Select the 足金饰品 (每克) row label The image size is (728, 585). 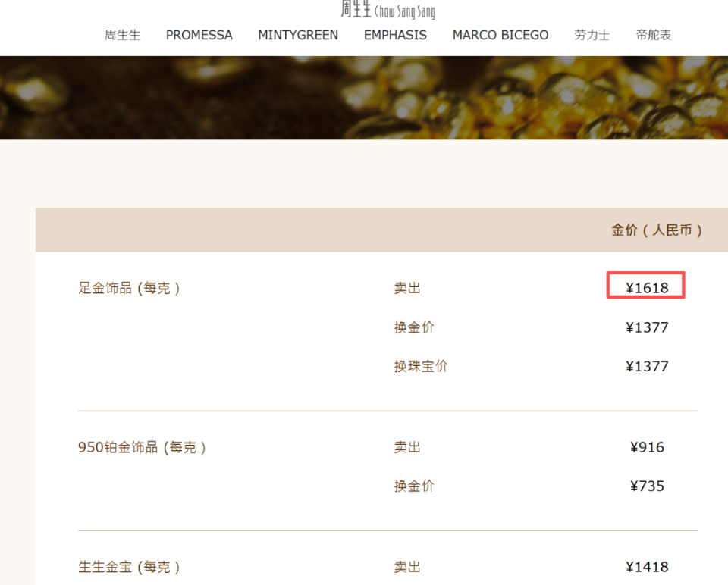[129, 288]
